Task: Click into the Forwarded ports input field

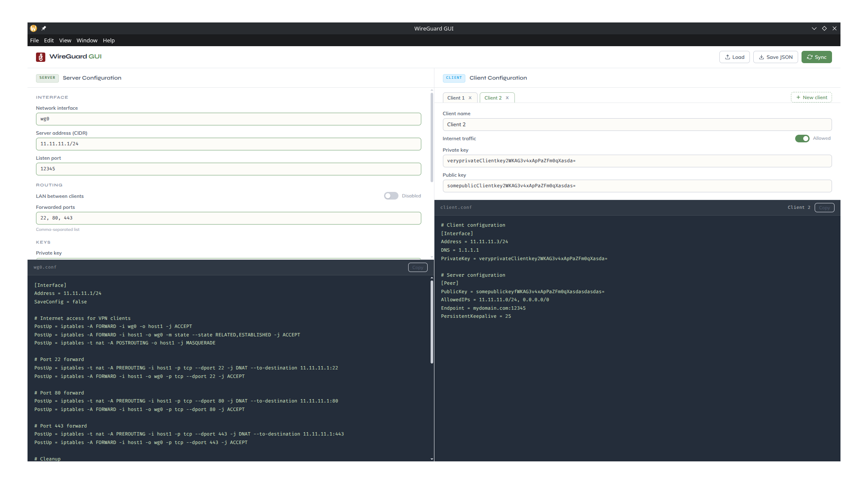Action: tap(228, 218)
